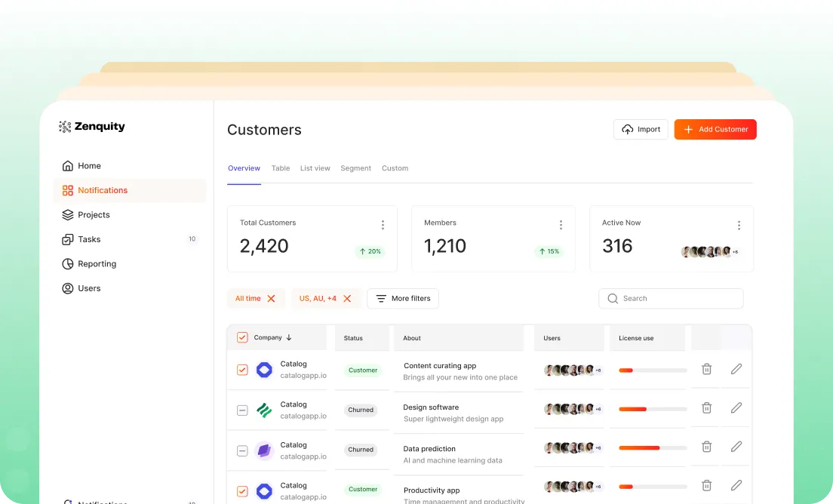Click the Notifications grid icon
Viewport: 833px width, 504px height.
click(67, 190)
